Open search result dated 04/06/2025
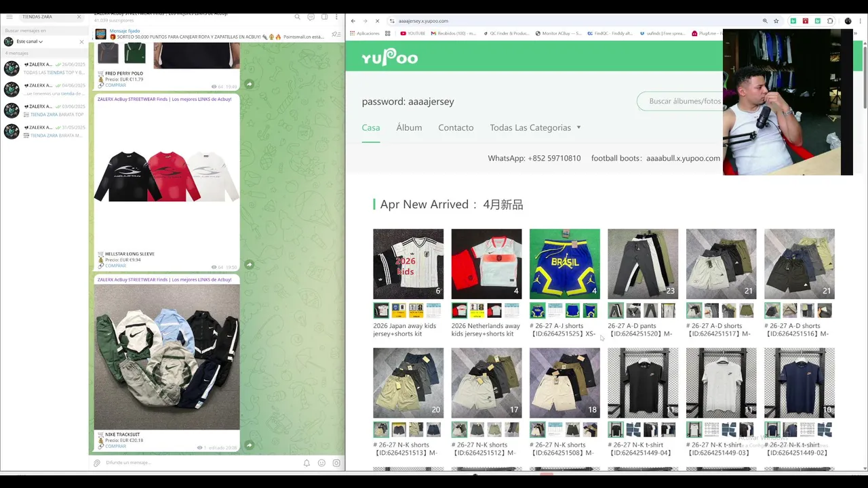 (x=45, y=89)
